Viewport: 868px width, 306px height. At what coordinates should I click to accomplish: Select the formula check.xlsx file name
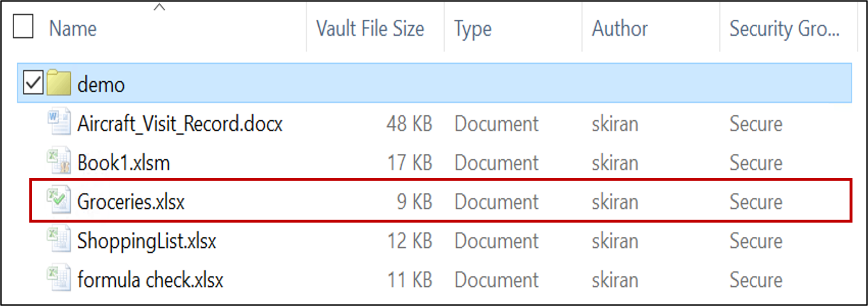tap(151, 280)
